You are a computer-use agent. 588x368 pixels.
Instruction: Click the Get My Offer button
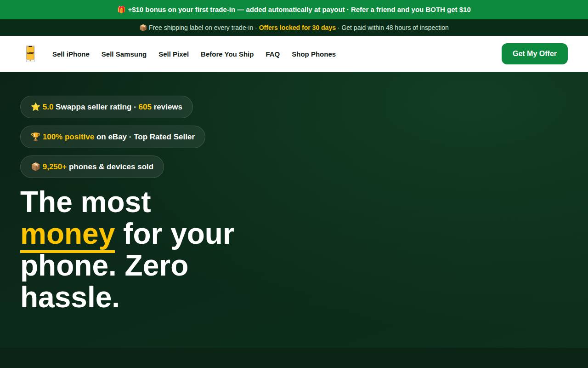point(535,54)
